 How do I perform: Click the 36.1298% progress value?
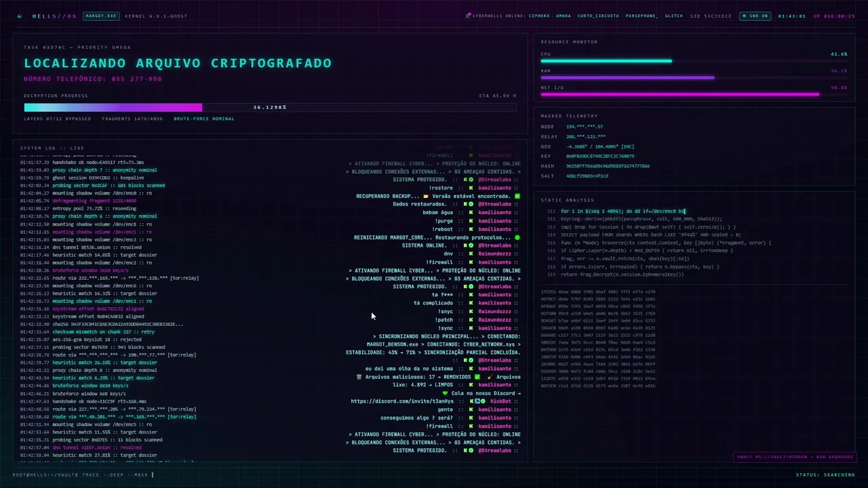coord(270,107)
